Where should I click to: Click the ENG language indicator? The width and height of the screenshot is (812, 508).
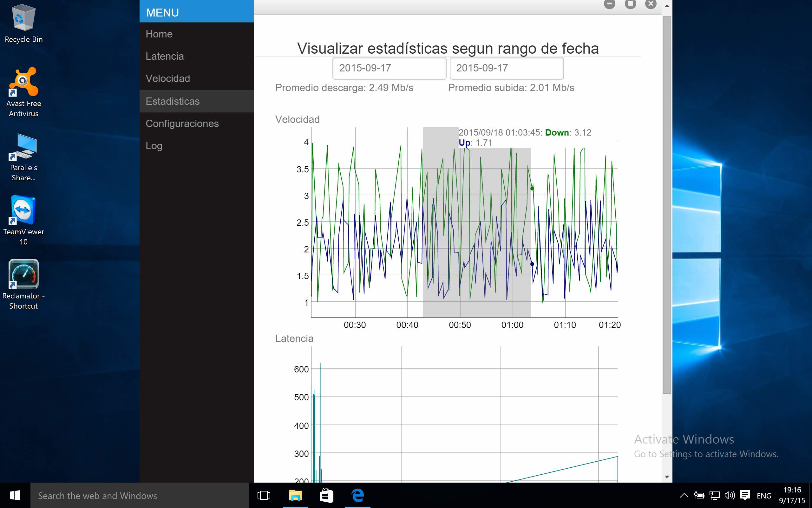(764, 496)
